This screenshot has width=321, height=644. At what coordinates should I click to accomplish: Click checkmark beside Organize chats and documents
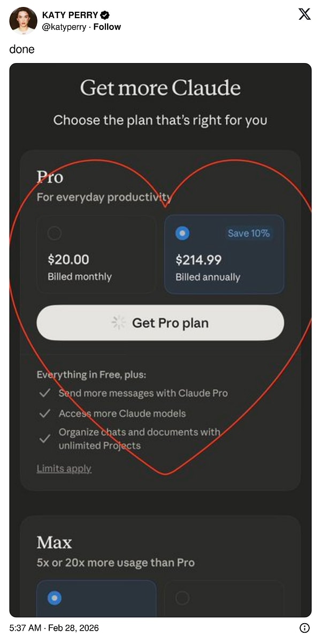pyautogui.click(x=45, y=439)
